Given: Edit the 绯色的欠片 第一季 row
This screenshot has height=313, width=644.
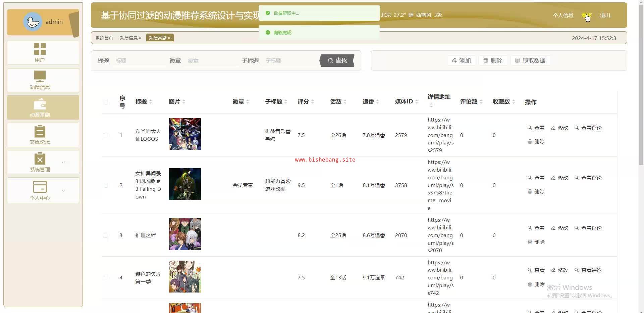Looking at the screenshot, I should tap(559, 270).
